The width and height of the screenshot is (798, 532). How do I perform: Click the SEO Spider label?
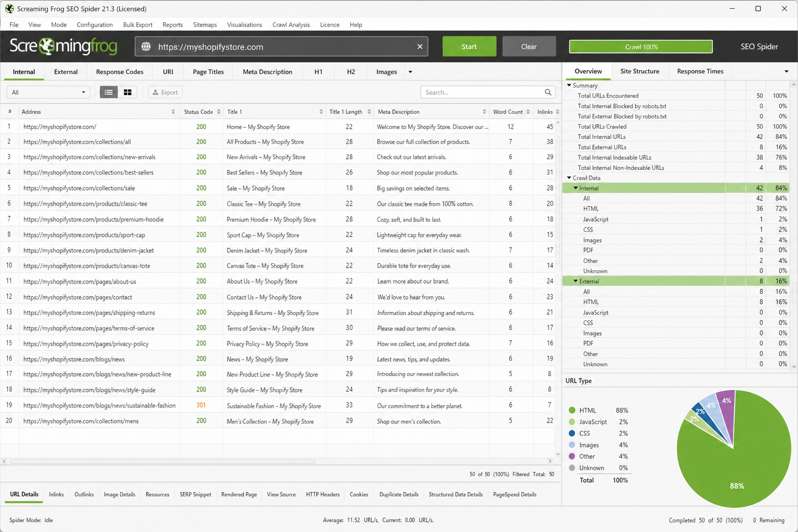[759, 46]
